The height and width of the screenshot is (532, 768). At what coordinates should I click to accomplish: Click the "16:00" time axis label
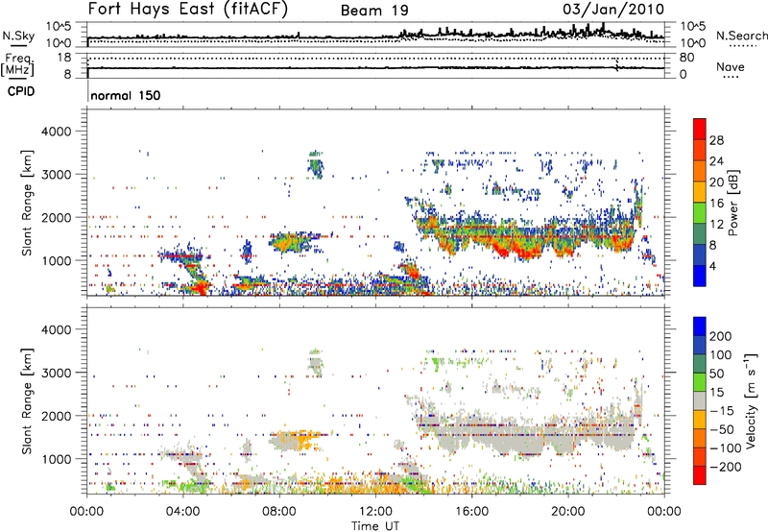click(471, 512)
